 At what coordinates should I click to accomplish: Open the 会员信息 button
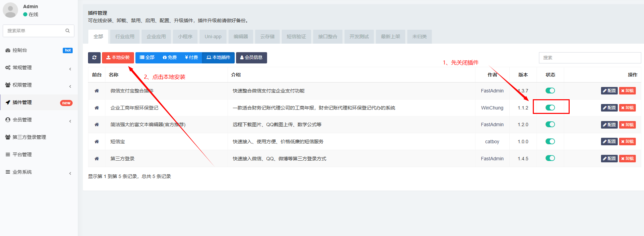pyautogui.click(x=251, y=58)
